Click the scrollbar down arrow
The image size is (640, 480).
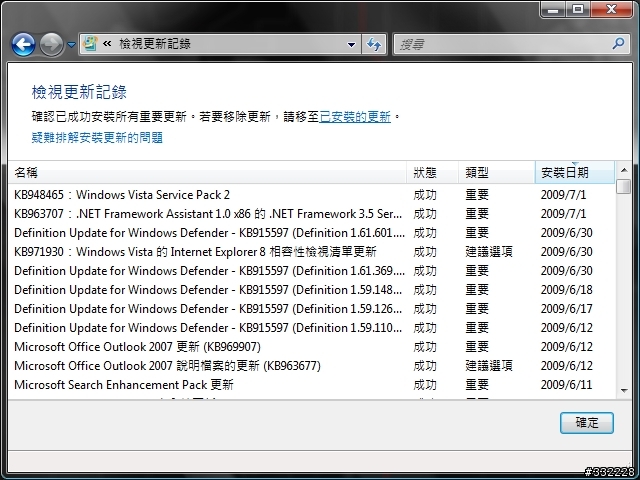click(x=624, y=391)
